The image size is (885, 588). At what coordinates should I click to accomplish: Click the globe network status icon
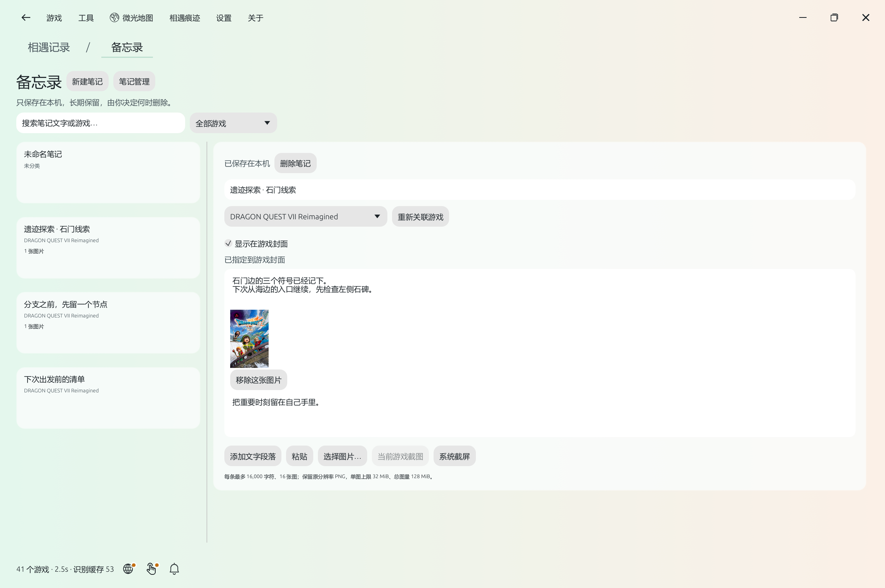tap(128, 569)
